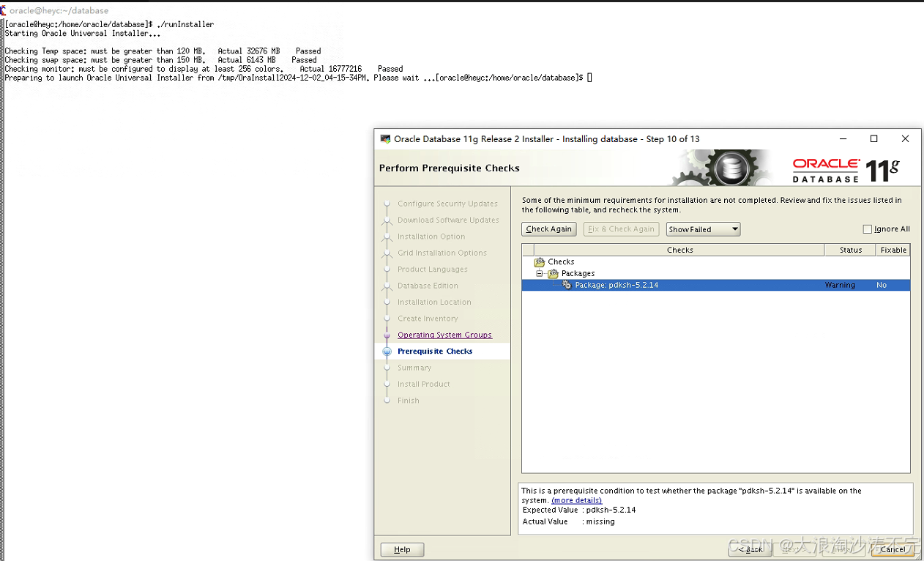The image size is (924, 561).
Task: Close the Oracle installer window
Action: click(x=905, y=138)
